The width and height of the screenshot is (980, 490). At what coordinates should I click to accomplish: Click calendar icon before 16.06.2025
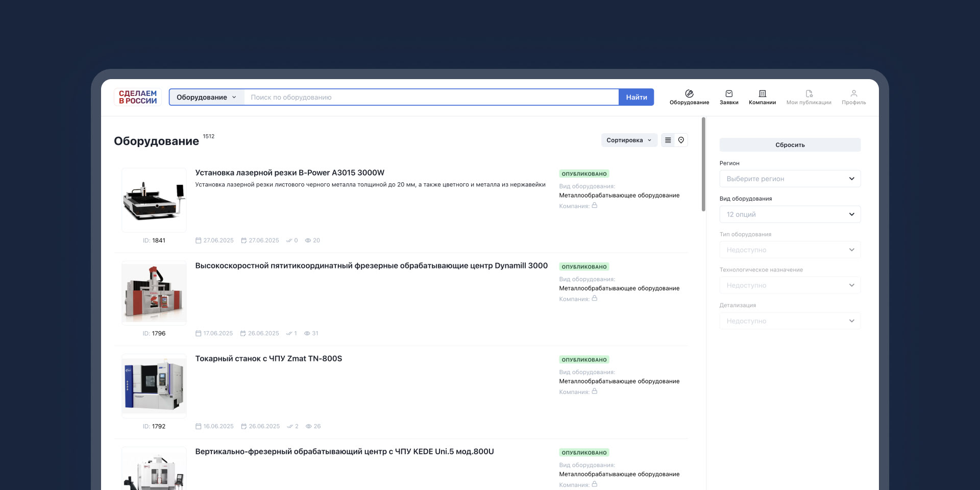[x=199, y=426]
